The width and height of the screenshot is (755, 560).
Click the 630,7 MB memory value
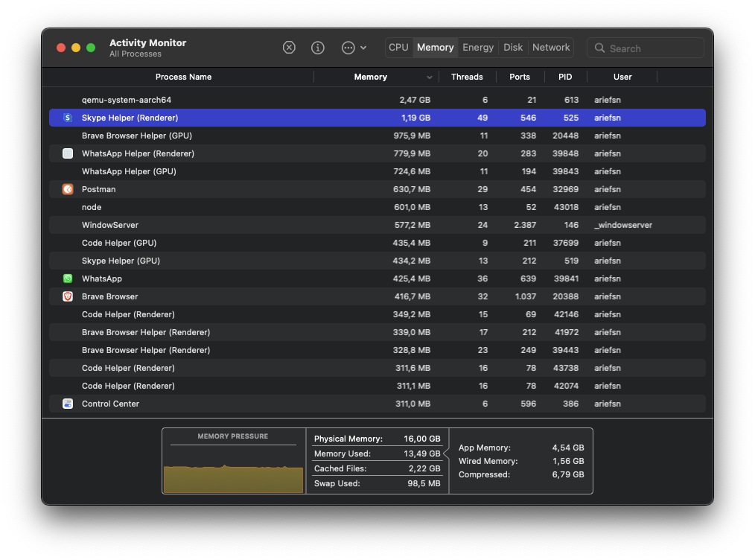(x=412, y=189)
